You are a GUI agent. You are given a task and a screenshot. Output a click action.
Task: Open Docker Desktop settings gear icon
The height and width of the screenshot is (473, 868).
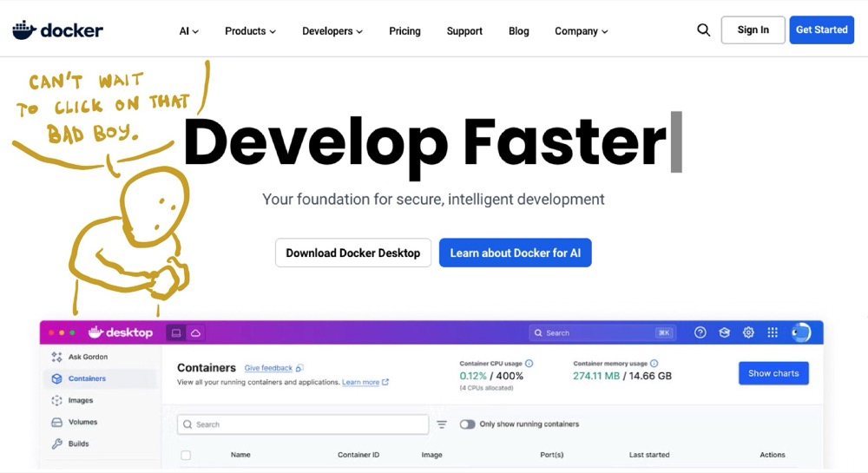click(748, 332)
